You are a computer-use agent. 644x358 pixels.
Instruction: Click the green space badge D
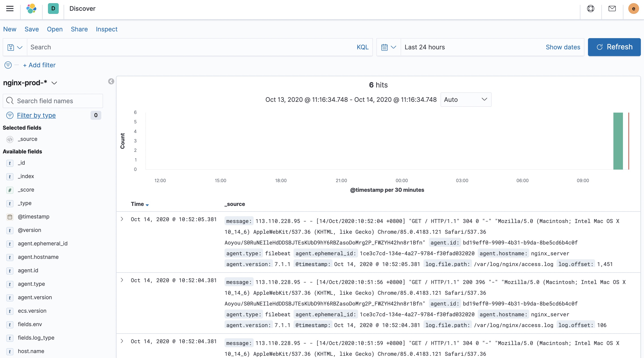pos(53,9)
